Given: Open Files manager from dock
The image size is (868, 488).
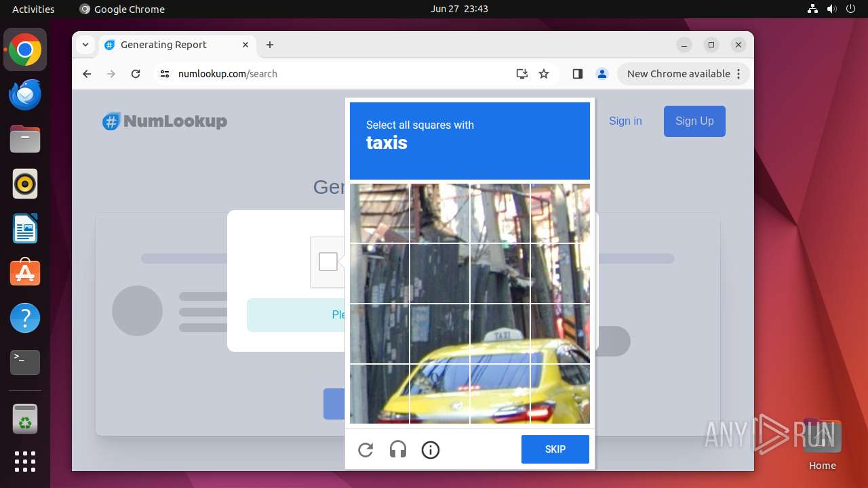Looking at the screenshot, I should pos(25,139).
